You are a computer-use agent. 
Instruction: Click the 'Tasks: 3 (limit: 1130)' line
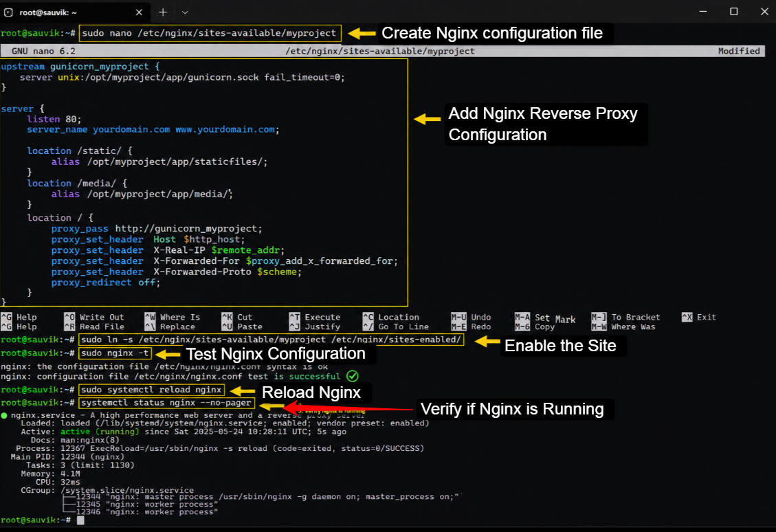tap(80, 465)
